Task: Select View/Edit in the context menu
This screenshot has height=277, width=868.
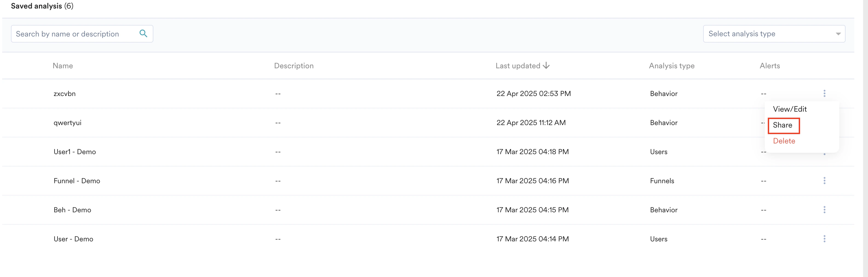Action: (x=790, y=109)
